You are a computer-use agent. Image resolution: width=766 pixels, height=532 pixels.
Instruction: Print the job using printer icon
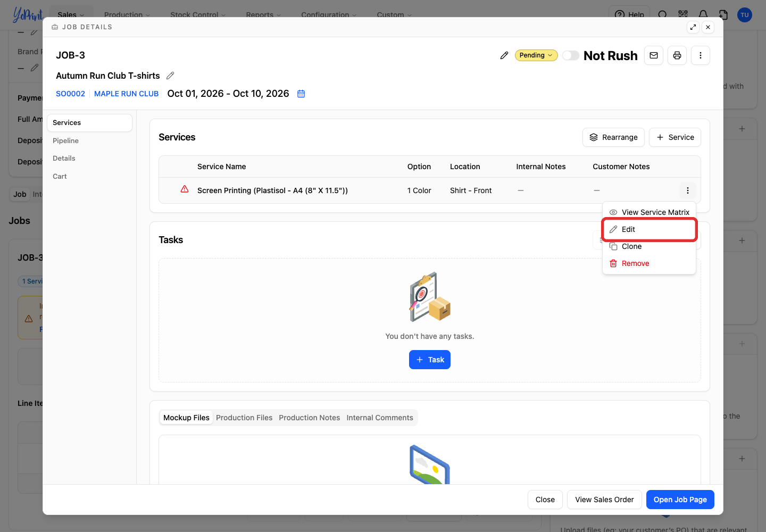(677, 55)
